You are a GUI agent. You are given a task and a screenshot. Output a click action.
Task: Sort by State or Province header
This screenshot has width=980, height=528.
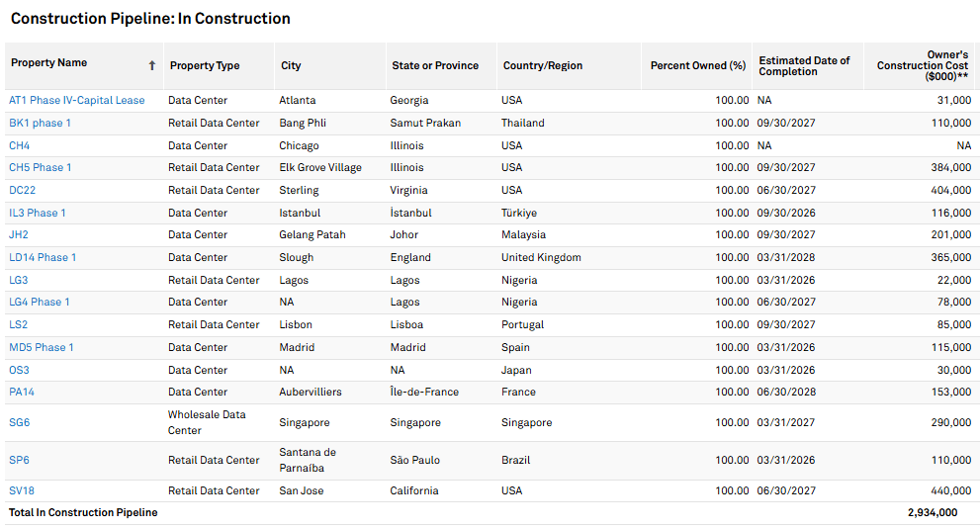click(435, 66)
